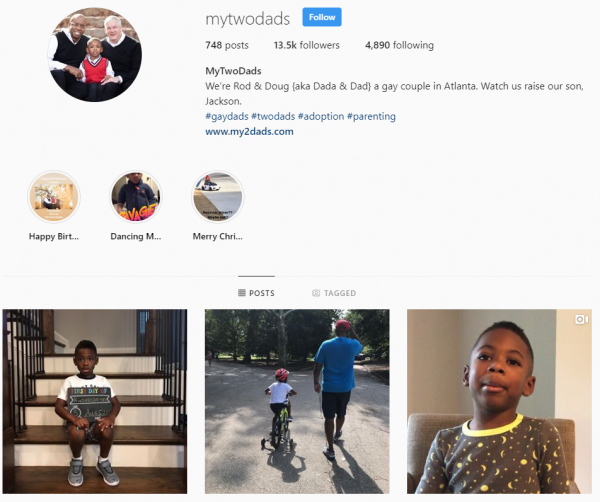The image size is (600, 502).
Task: Switch to the TAGGED tab
Action: (x=334, y=293)
